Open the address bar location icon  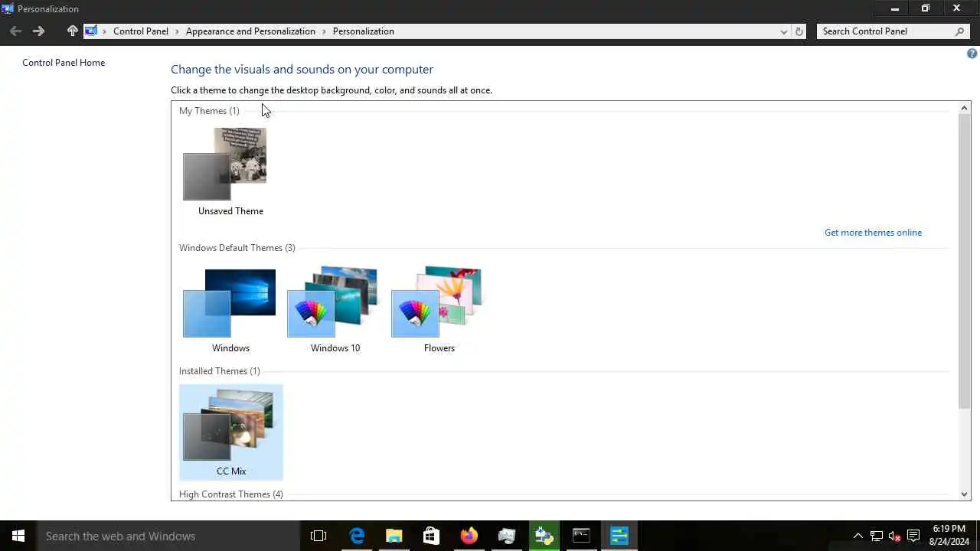tap(91, 31)
